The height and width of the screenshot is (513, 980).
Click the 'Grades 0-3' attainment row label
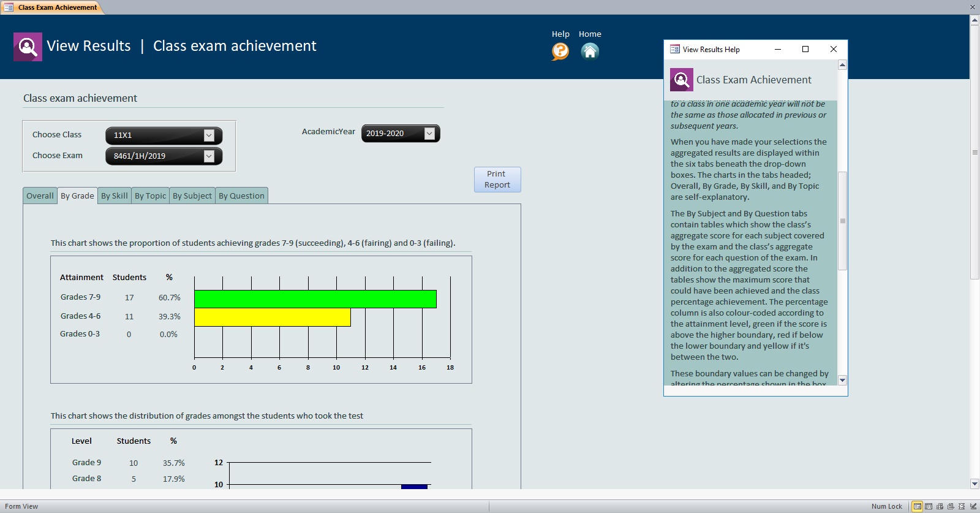[x=80, y=334]
